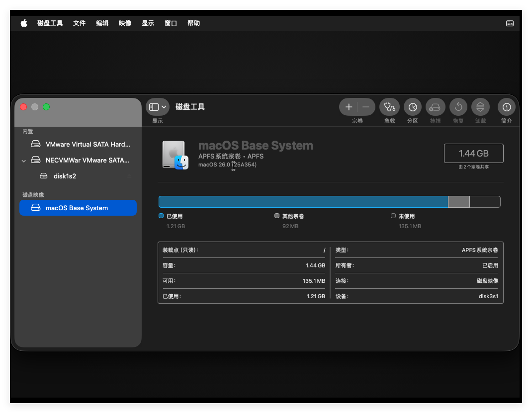This screenshot has height=413, width=532.
Task: Click the 由2个宗卷共享 label
Action: click(474, 167)
